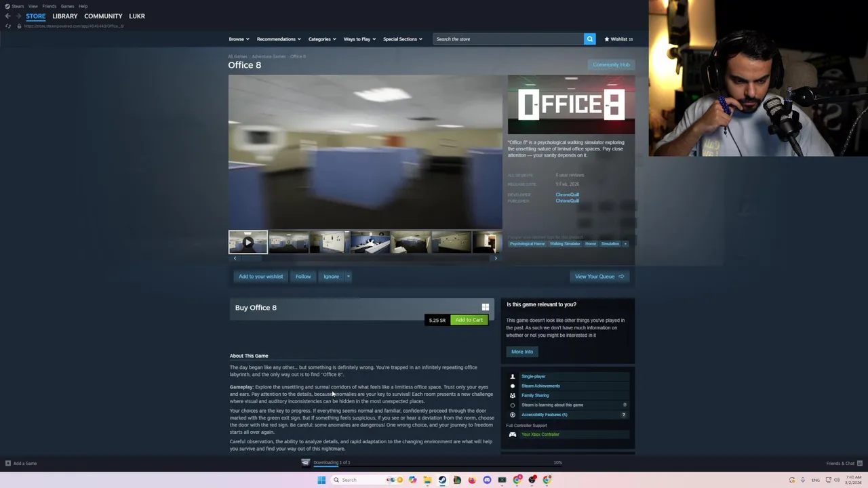Open the Community Hub
Screen dimensions: 868x488
point(611,65)
